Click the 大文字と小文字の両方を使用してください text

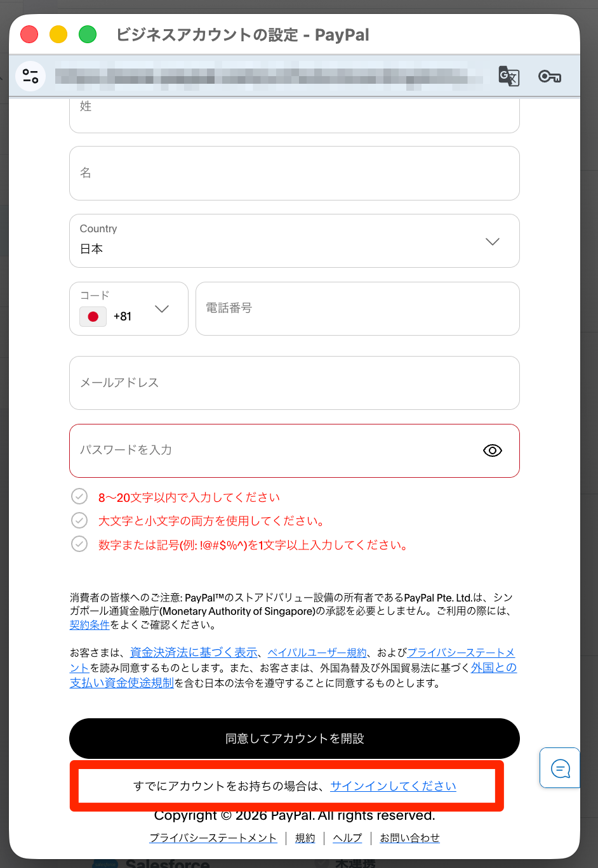(x=212, y=521)
